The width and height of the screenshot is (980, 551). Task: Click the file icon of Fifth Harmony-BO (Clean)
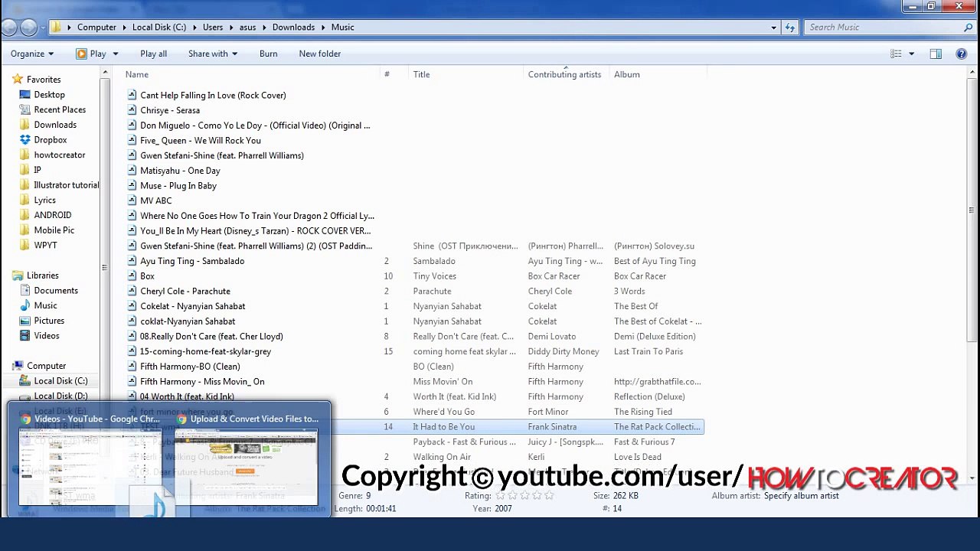click(x=132, y=367)
